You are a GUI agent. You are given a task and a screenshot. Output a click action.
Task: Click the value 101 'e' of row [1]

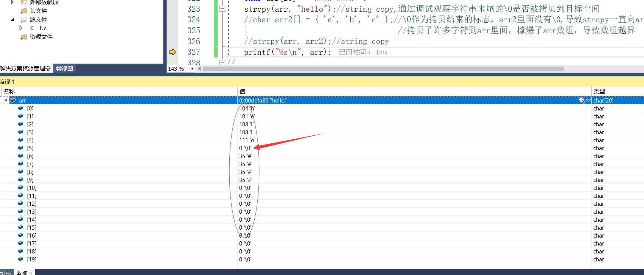(247, 116)
